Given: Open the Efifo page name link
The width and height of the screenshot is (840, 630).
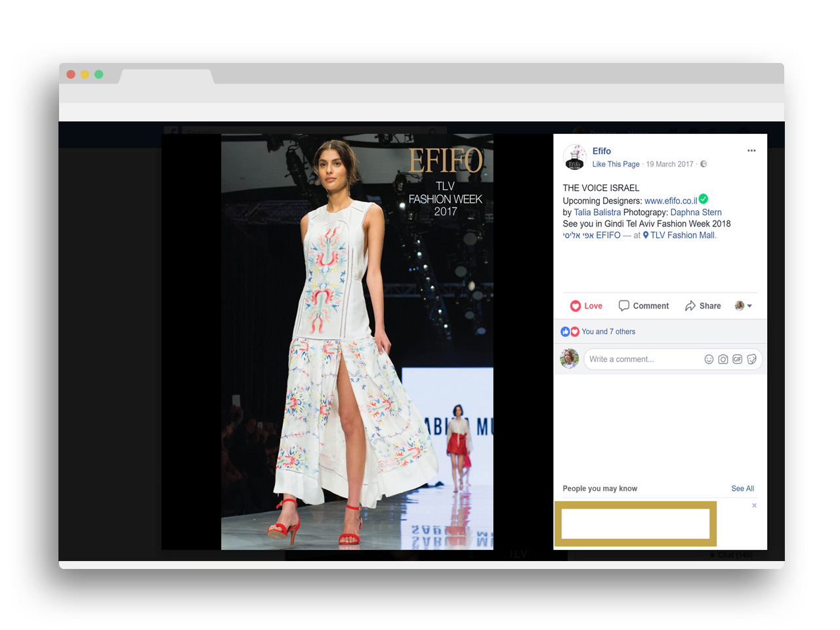Looking at the screenshot, I should [601, 151].
